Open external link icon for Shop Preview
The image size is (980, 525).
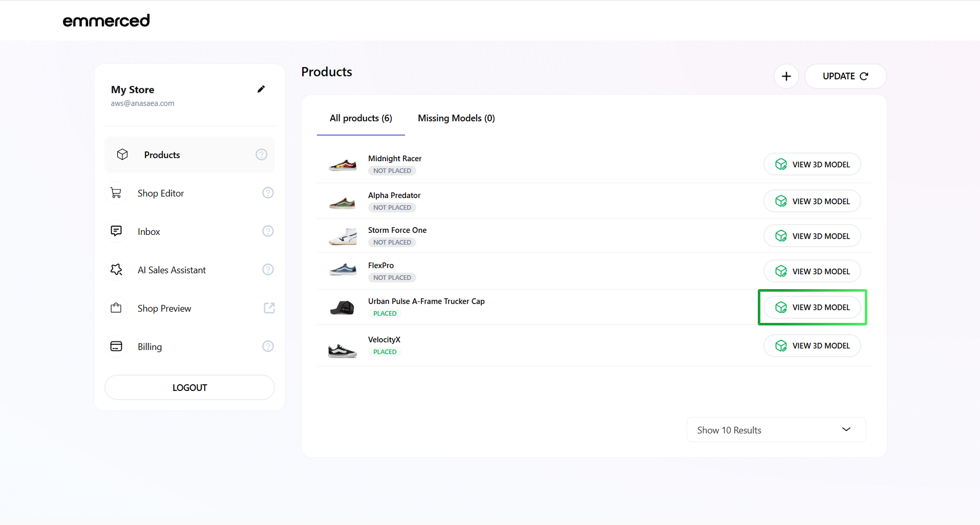pyautogui.click(x=269, y=308)
